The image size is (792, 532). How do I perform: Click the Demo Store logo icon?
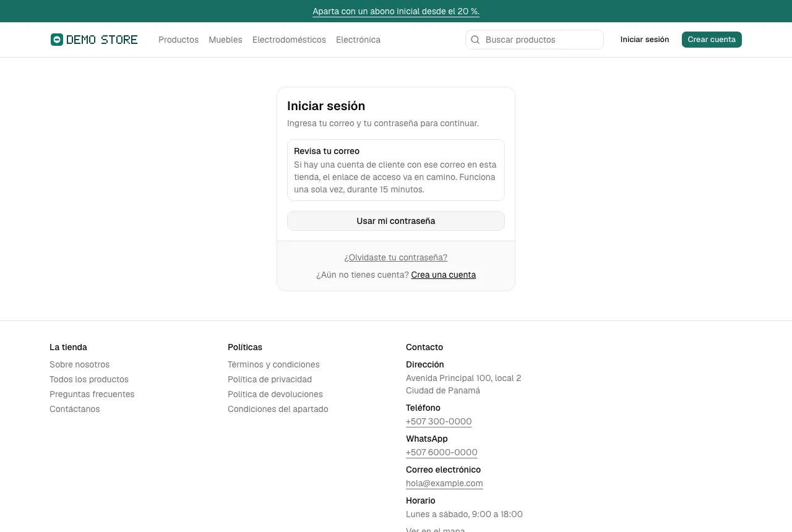(57, 40)
